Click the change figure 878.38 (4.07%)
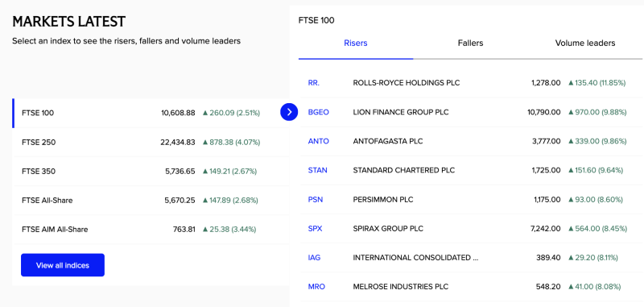Viewport: 644px width, 307px height. point(231,142)
